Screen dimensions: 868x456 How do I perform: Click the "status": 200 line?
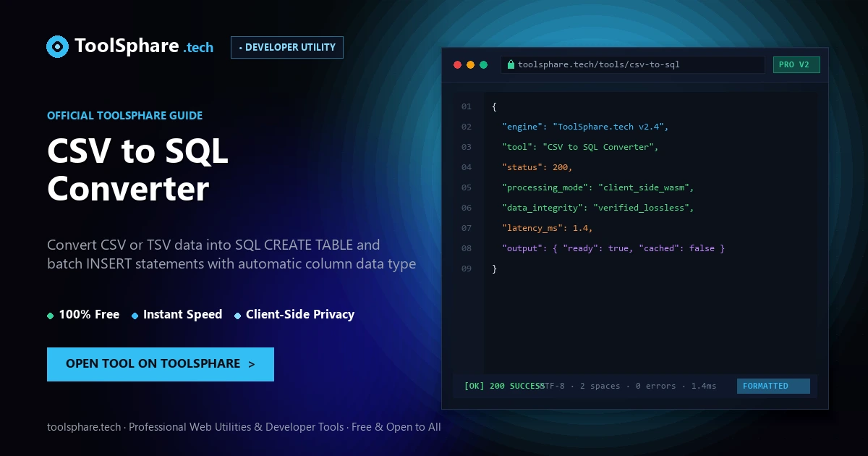pos(537,167)
